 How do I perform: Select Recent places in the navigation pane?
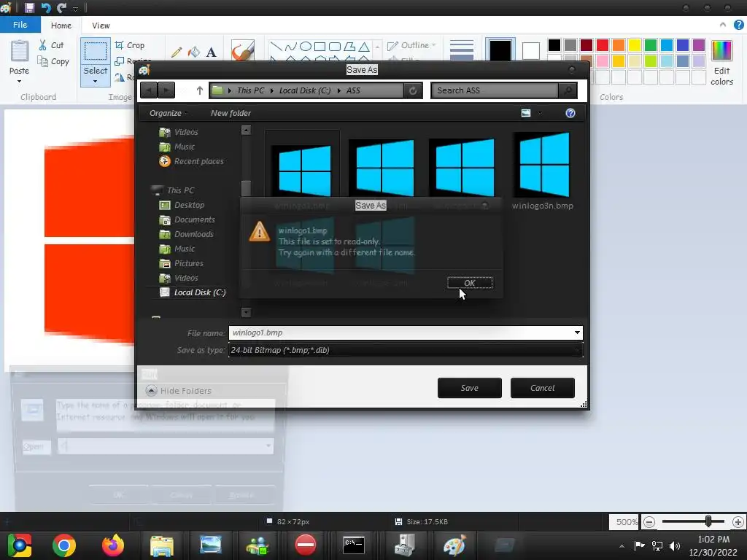(x=192, y=161)
